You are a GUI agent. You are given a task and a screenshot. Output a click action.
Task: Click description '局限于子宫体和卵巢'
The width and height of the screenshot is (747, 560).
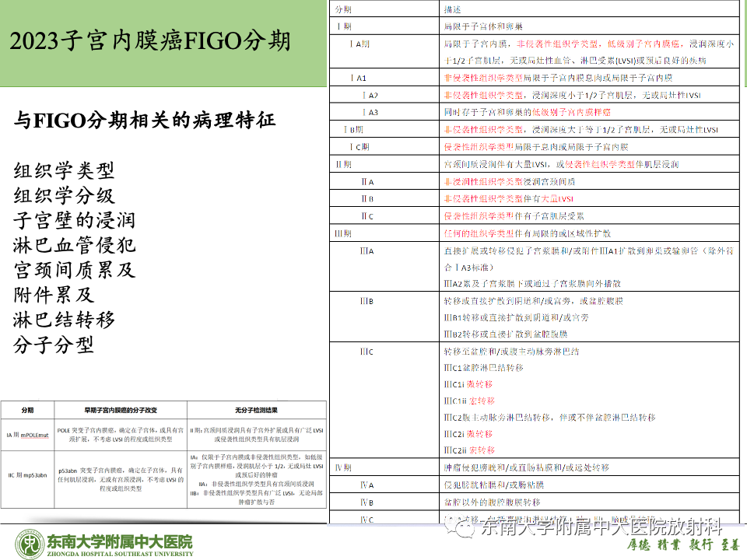point(483,26)
